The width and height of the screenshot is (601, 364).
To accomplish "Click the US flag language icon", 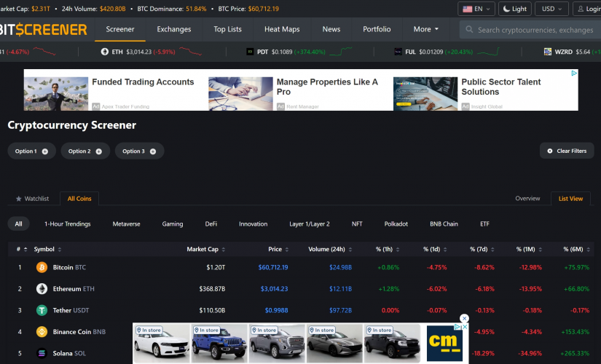I will tap(467, 9).
